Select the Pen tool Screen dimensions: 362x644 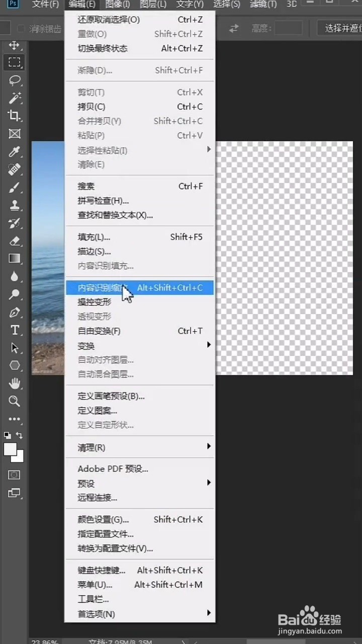pos(14,312)
